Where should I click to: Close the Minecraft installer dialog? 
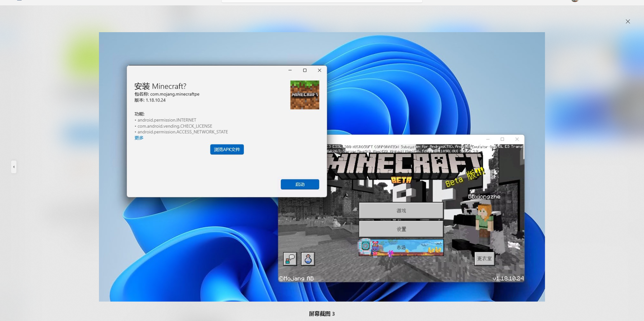(x=319, y=70)
